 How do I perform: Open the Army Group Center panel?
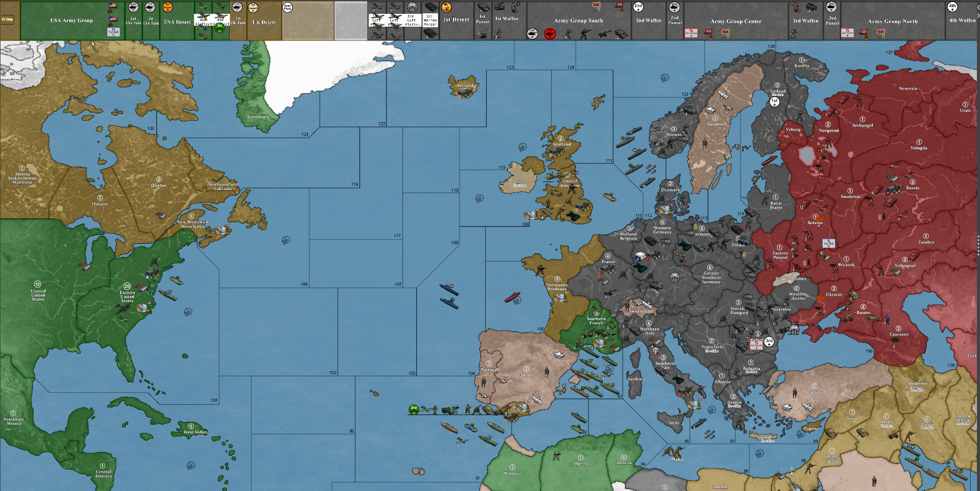pos(735,21)
